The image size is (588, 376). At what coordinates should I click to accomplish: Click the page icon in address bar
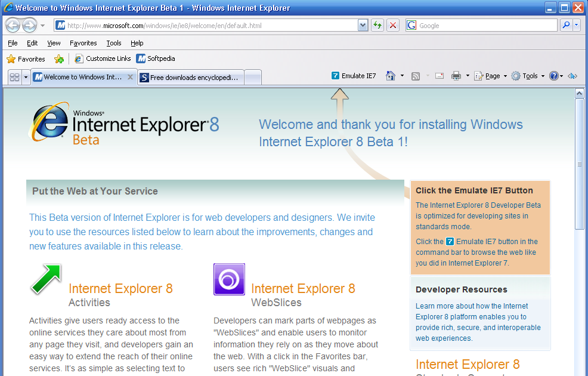60,25
